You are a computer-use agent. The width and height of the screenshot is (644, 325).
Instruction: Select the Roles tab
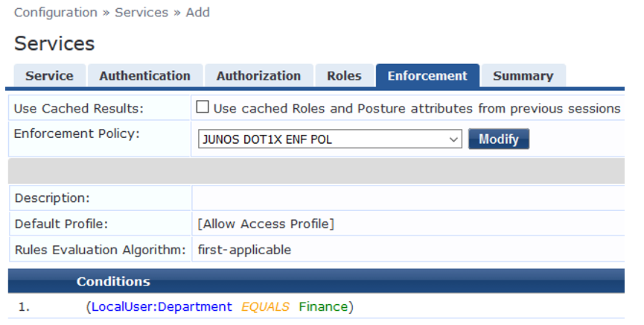point(344,76)
